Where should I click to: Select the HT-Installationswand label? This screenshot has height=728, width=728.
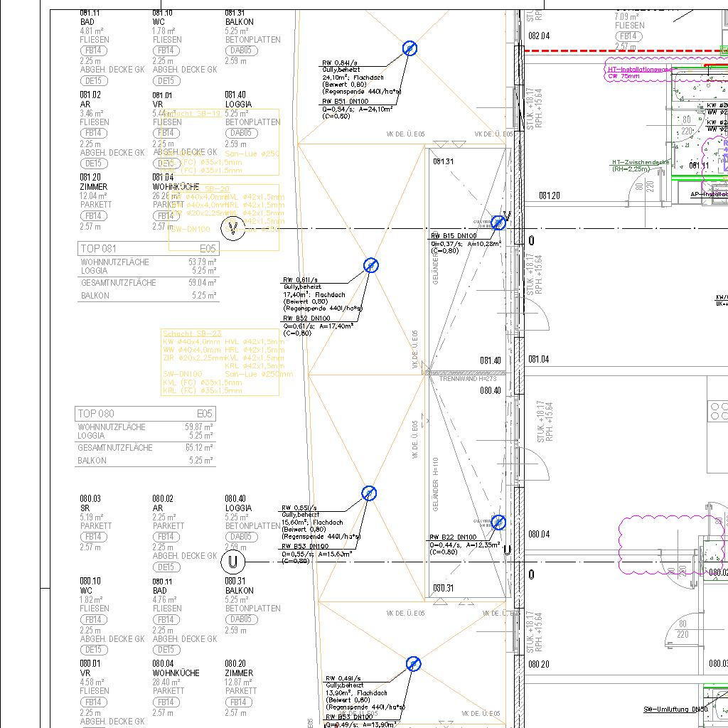tap(639, 70)
